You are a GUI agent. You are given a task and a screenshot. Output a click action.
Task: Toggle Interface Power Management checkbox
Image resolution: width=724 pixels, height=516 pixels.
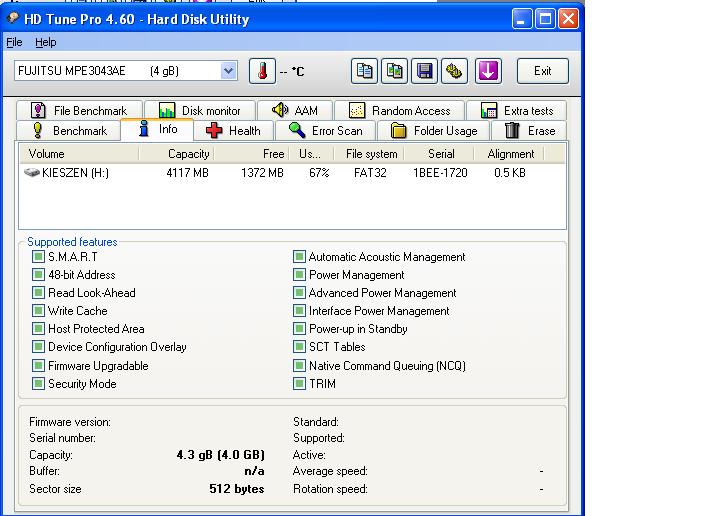pyautogui.click(x=299, y=311)
